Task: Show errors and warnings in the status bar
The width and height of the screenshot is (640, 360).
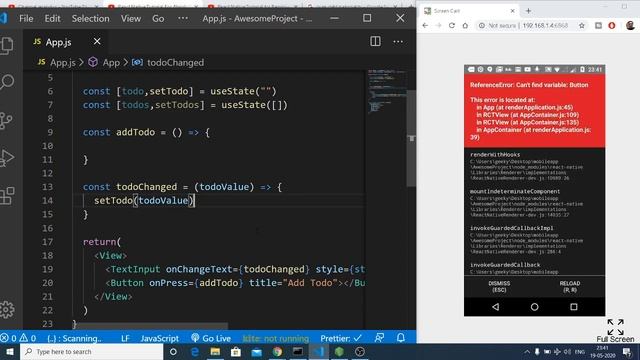Action: click(18, 338)
